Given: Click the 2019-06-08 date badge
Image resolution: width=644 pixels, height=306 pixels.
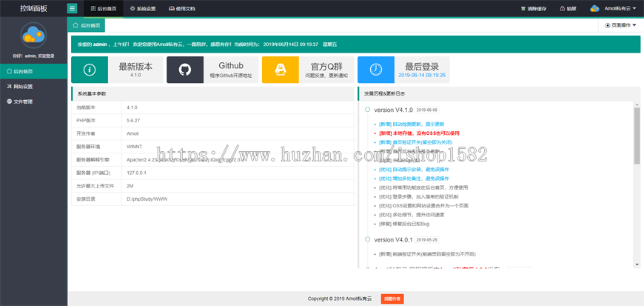Looking at the screenshot, I should pyautogui.click(x=427, y=110).
